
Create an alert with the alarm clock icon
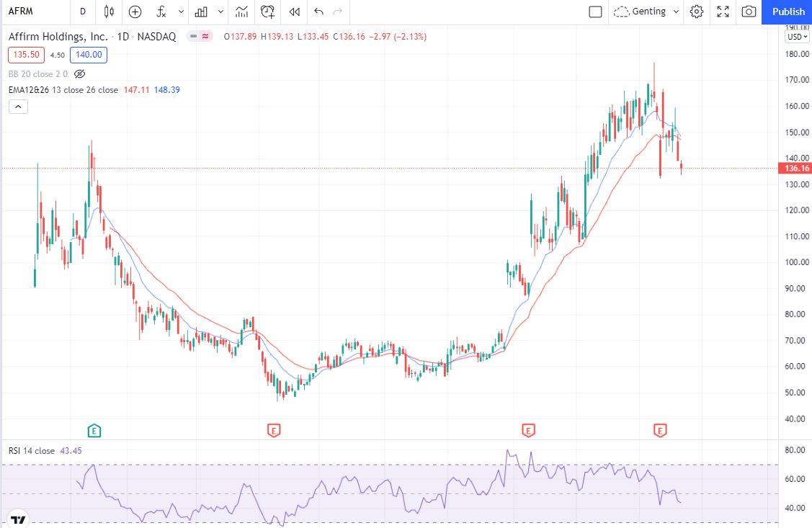268,12
